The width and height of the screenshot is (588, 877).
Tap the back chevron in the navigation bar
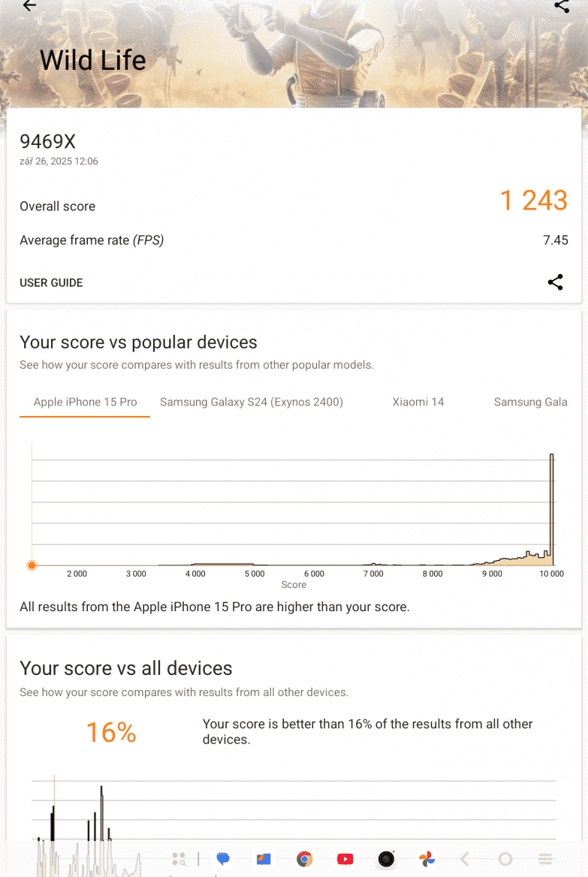coord(464,858)
